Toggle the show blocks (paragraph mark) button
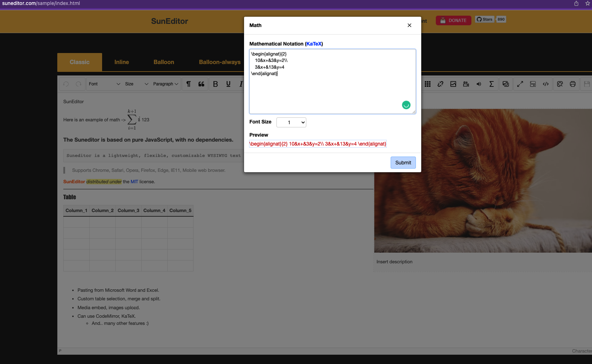This screenshot has width=592, height=364. click(x=188, y=84)
